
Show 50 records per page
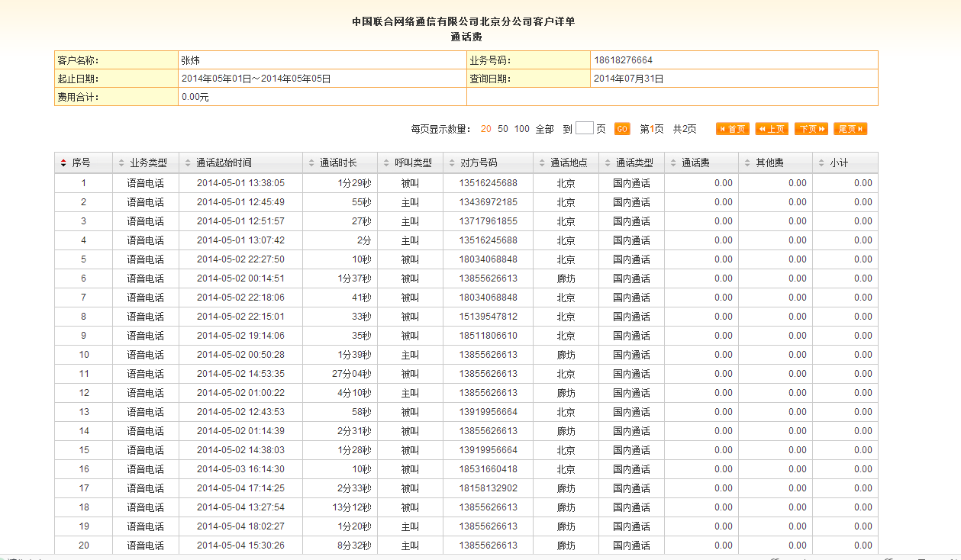pos(503,129)
